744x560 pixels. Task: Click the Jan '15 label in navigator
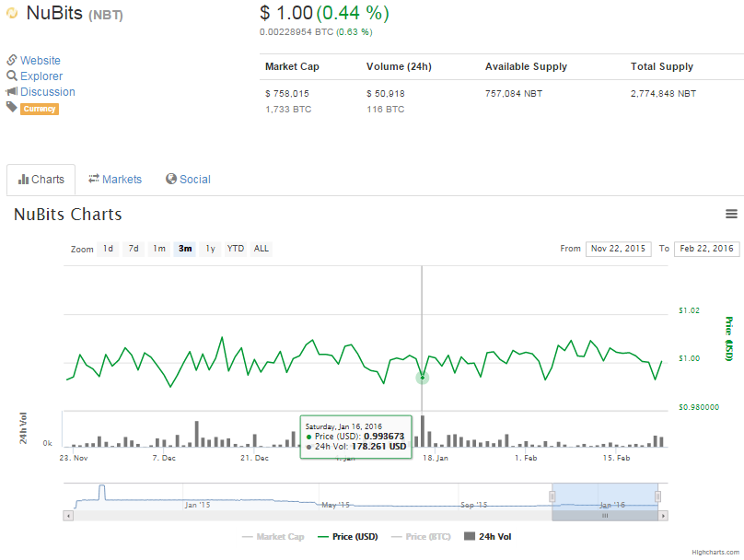point(197,505)
